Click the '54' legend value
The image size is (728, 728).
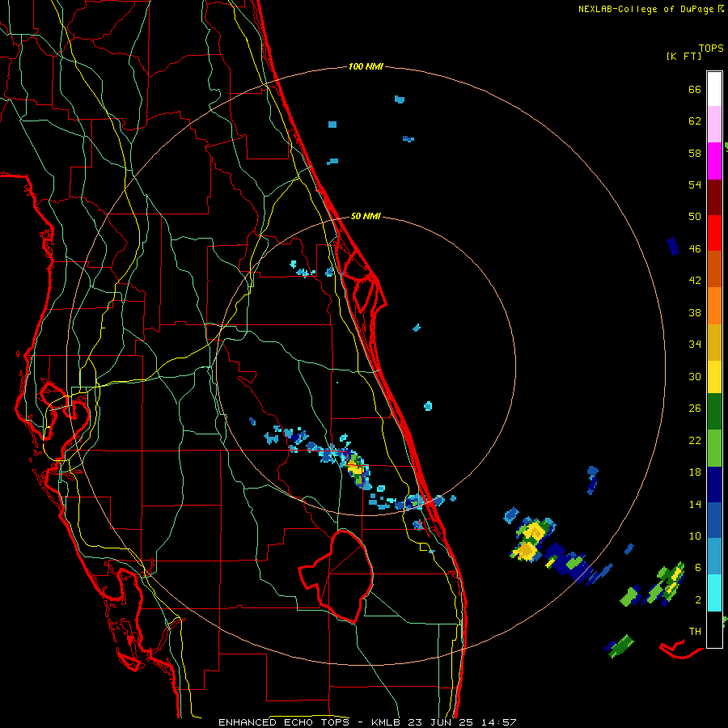point(695,184)
